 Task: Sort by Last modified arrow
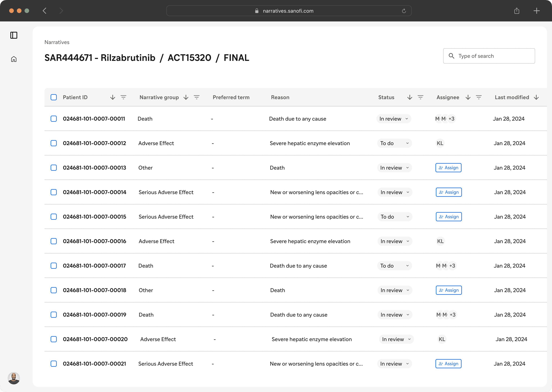pyautogui.click(x=536, y=97)
